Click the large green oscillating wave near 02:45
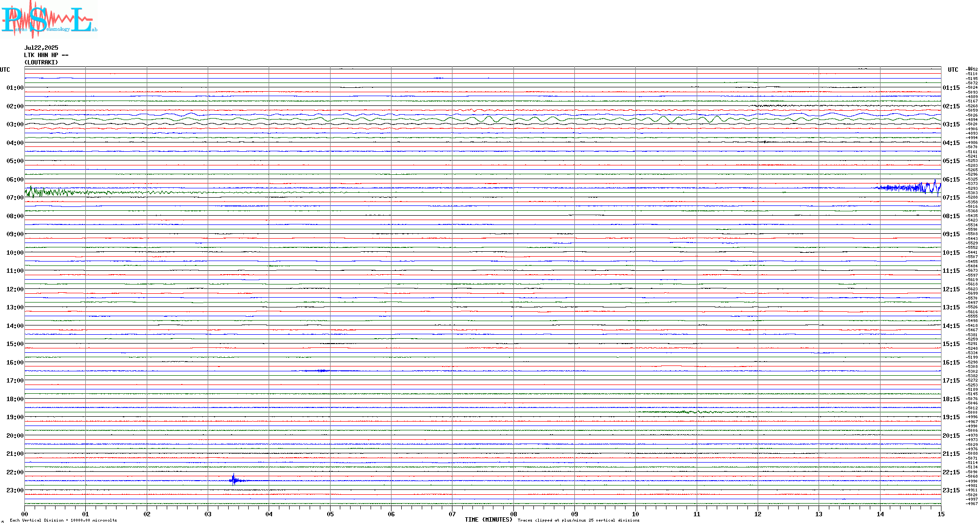Image resolution: width=980 pixels, height=527 pixels. pyautogui.click(x=483, y=119)
